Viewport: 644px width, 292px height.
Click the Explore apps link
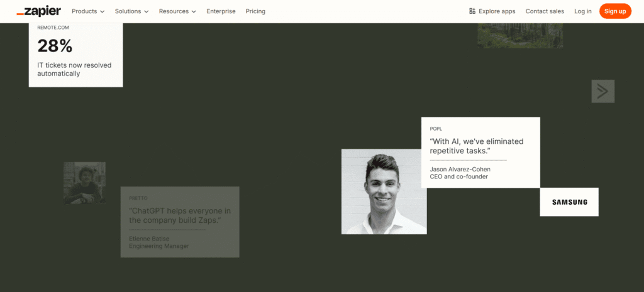click(x=492, y=11)
